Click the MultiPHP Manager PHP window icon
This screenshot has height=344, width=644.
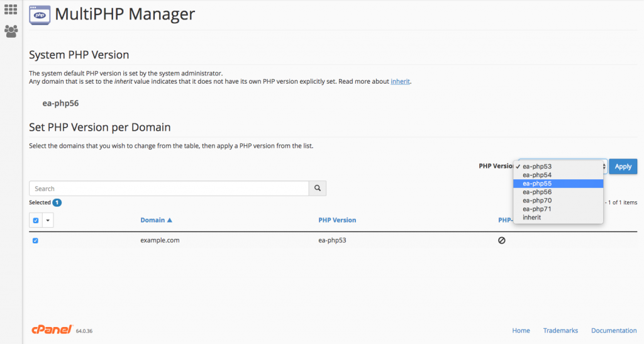[x=40, y=15]
